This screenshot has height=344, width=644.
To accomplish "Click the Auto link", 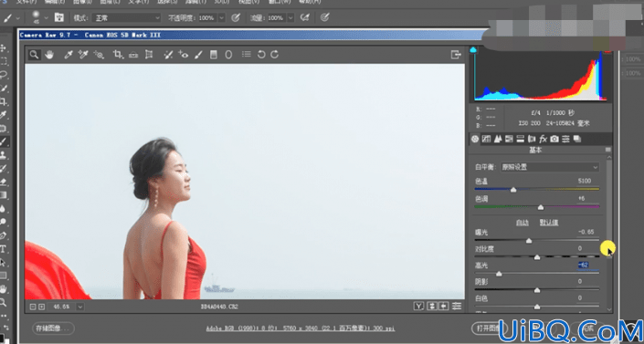I will [523, 223].
